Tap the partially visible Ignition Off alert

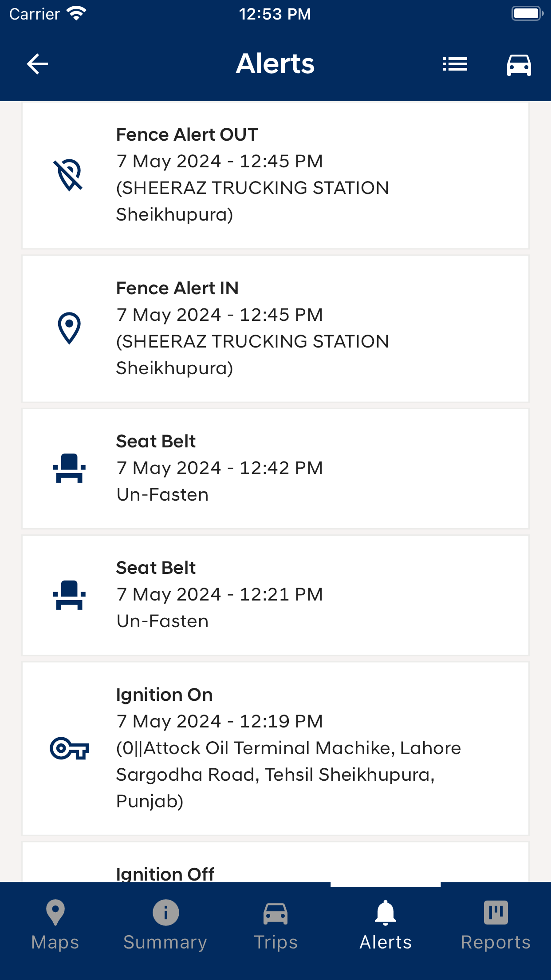[x=275, y=862]
